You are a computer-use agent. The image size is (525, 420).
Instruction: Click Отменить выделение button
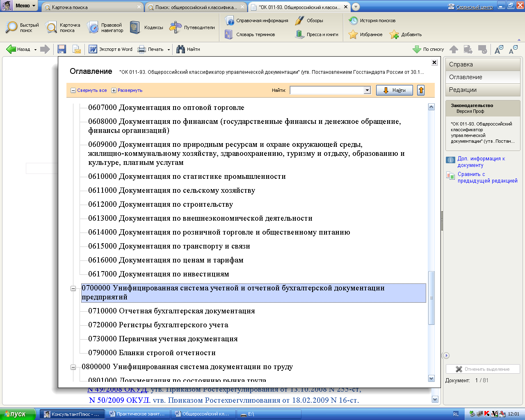tap(483, 369)
